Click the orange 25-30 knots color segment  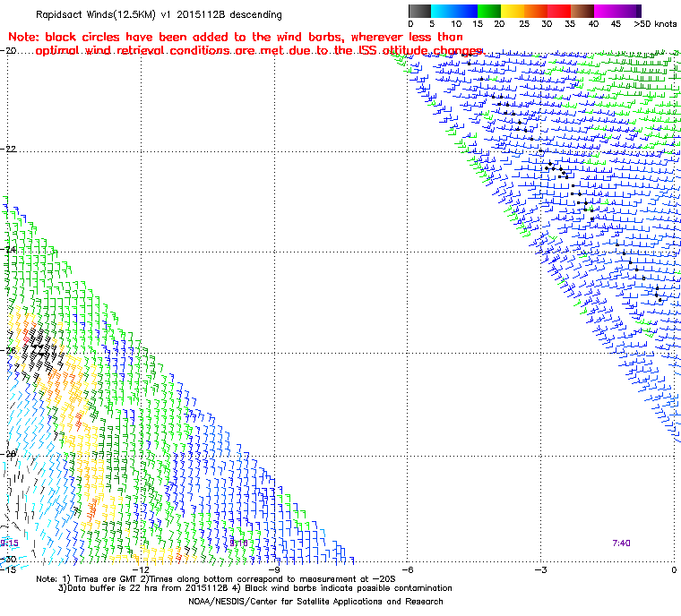coord(536,11)
